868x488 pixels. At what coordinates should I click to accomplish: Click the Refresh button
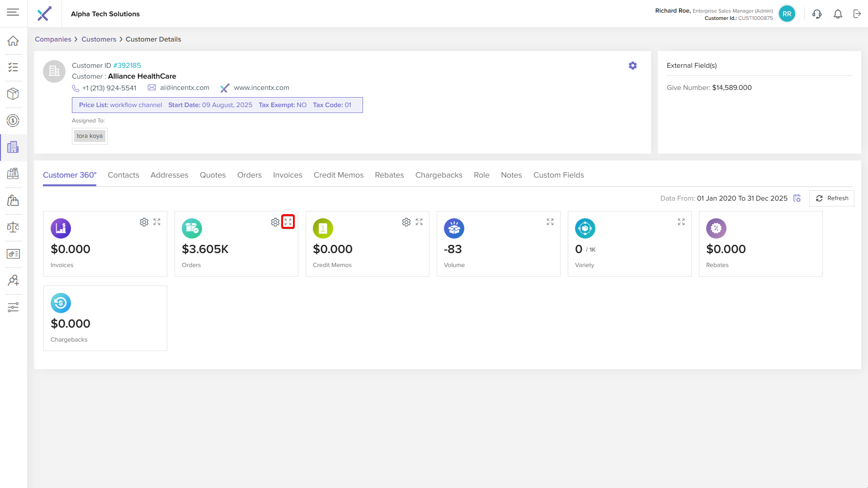pyautogui.click(x=832, y=198)
